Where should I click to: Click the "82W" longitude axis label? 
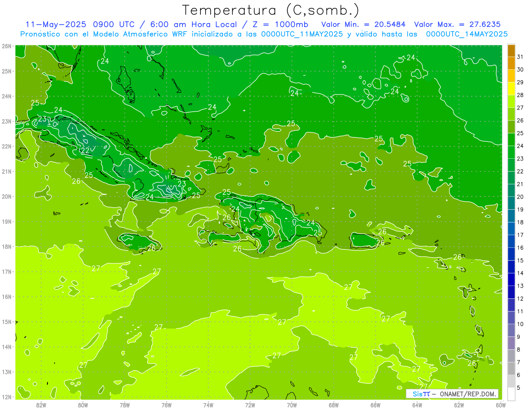click(41, 405)
